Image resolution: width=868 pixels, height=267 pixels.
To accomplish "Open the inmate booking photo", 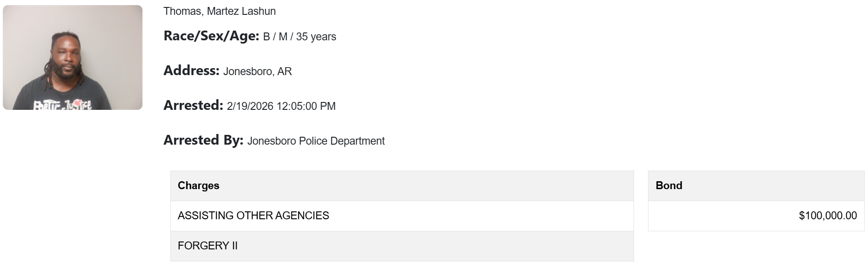I will (x=72, y=57).
